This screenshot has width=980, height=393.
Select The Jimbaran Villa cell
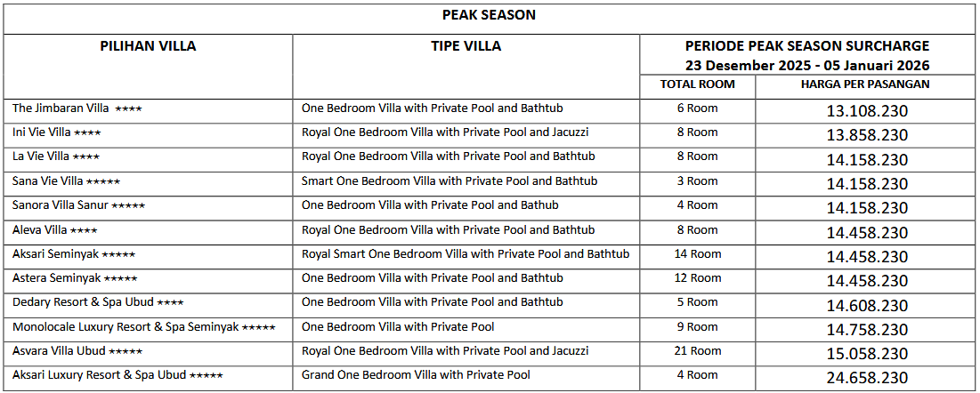pyautogui.click(x=77, y=108)
